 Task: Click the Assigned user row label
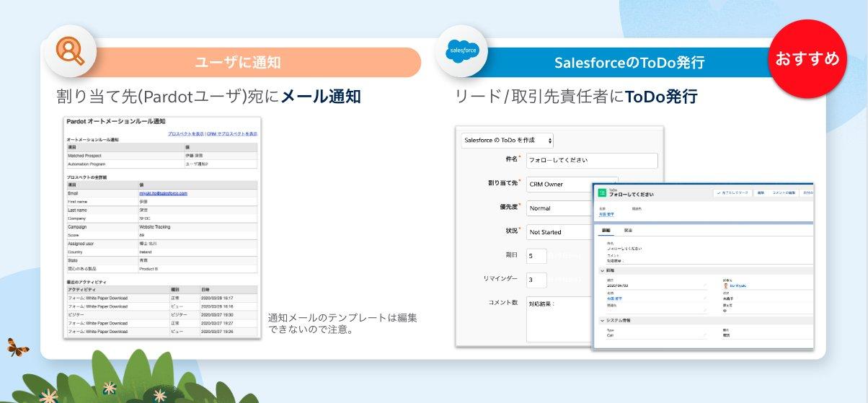[x=81, y=244]
